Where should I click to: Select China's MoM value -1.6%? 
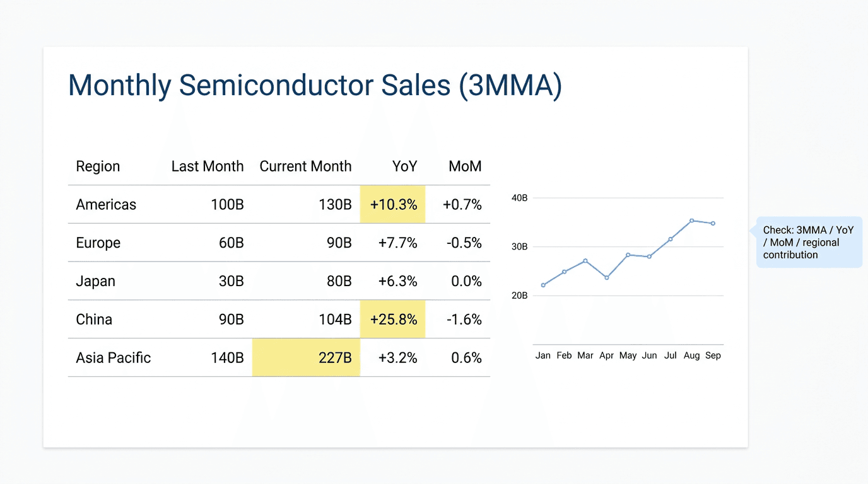(464, 320)
